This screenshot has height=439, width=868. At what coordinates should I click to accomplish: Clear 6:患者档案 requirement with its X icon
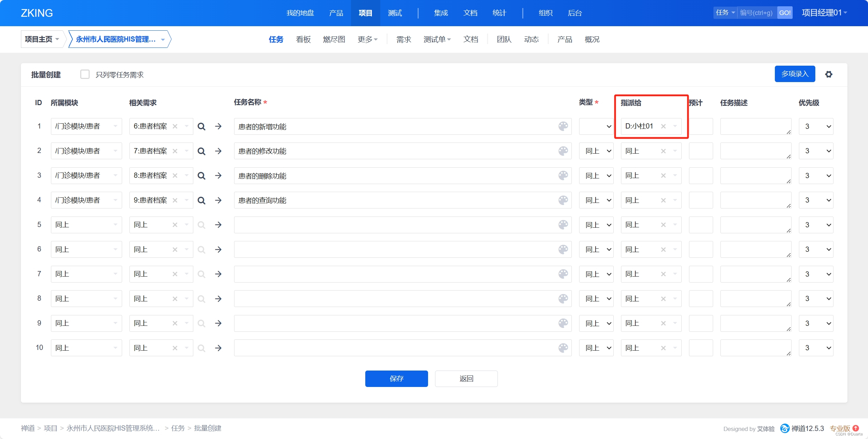pos(175,126)
